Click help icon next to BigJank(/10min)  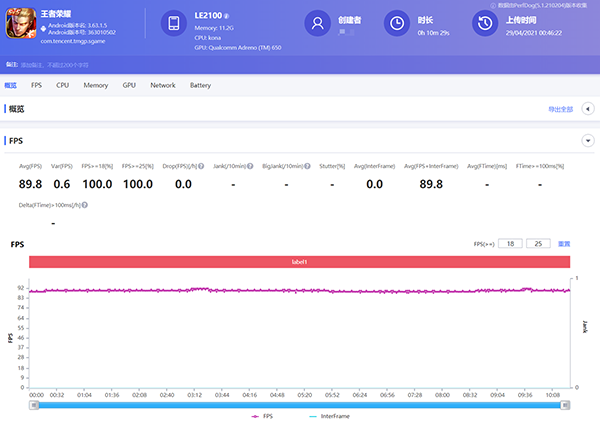[x=307, y=166]
